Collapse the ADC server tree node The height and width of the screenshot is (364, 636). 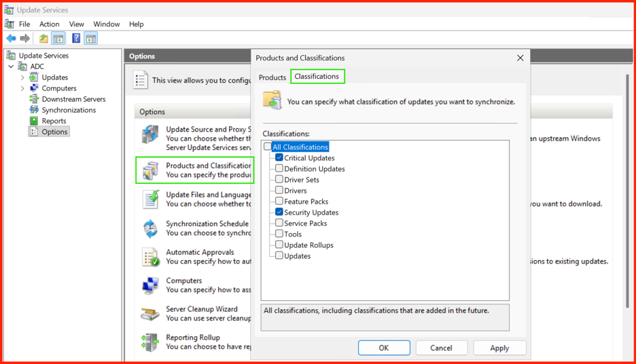11,67
